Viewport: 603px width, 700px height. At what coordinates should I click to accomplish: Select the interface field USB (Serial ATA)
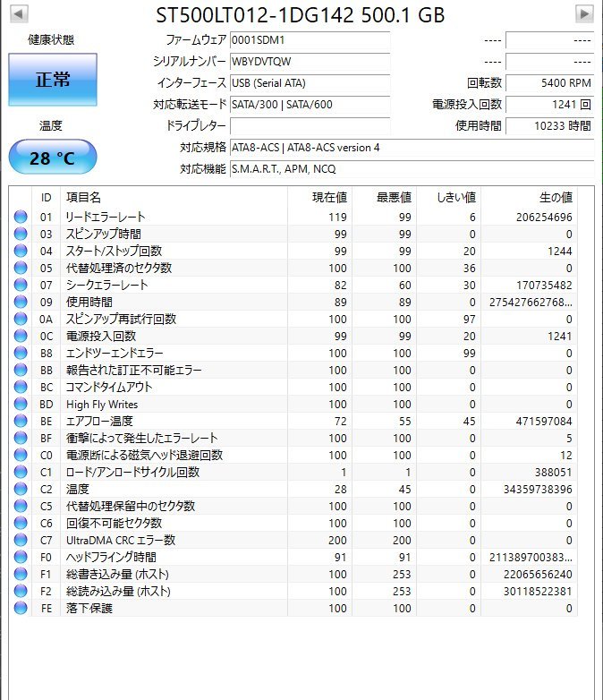pyautogui.click(x=310, y=83)
